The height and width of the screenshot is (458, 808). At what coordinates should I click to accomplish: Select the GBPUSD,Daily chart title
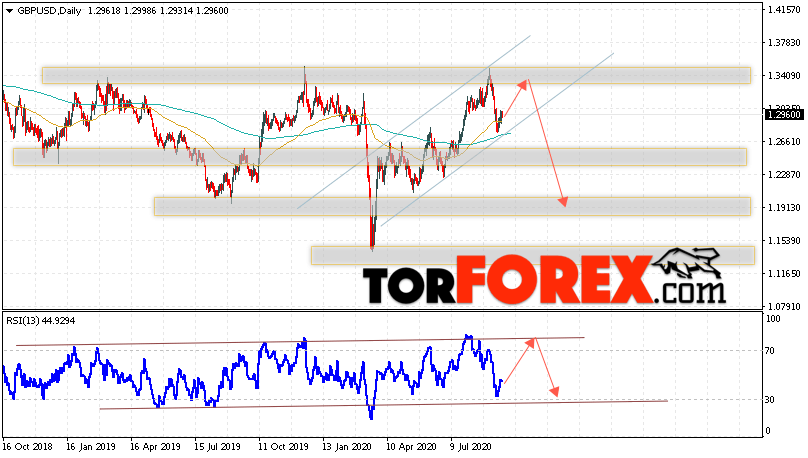(49, 11)
